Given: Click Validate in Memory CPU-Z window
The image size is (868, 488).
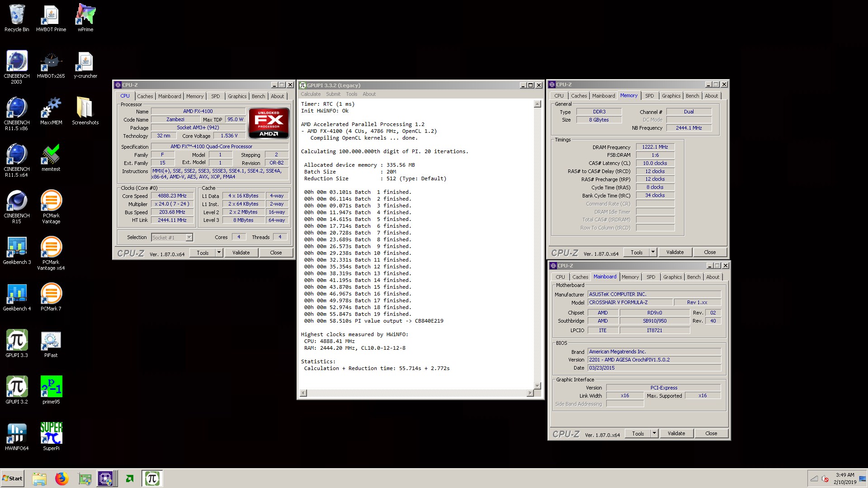Looking at the screenshot, I should (675, 252).
